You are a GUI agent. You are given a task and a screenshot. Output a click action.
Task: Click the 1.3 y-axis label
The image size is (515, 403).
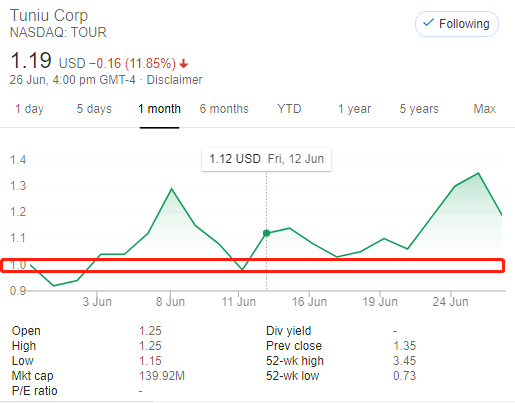pos(18,186)
